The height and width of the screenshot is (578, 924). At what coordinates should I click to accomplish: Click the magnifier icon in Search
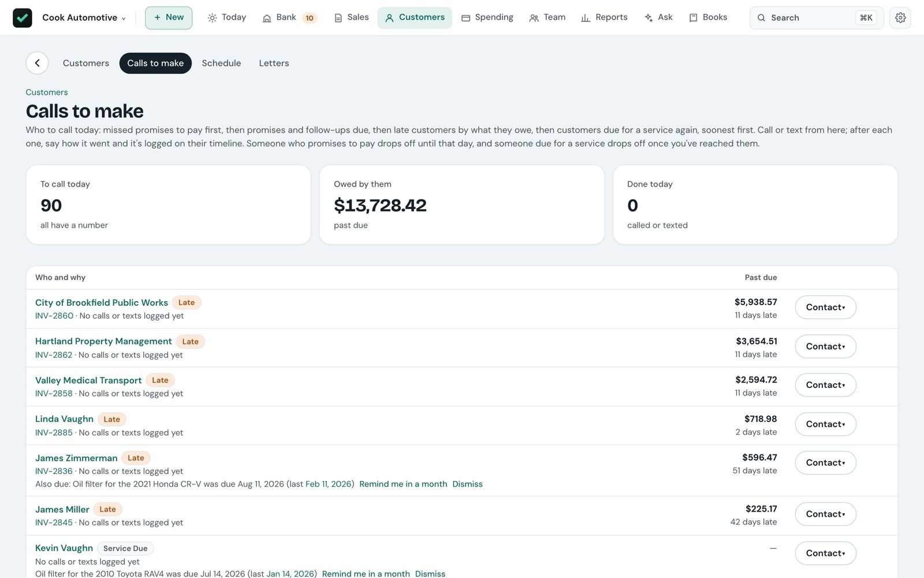pos(761,18)
